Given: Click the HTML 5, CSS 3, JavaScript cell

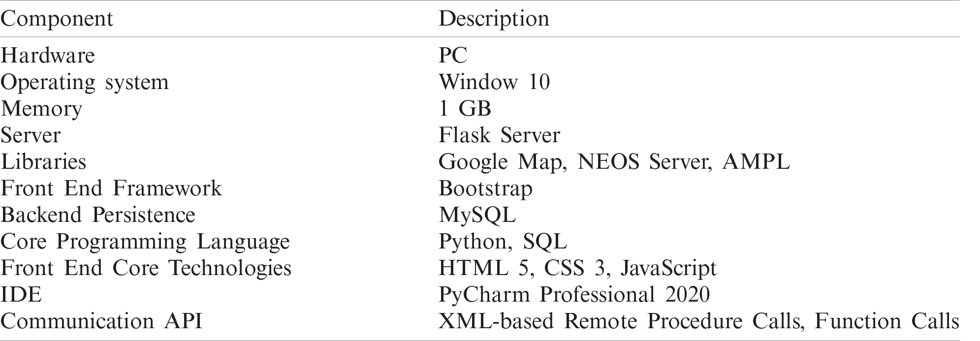Looking at the screenshot, I should point(577,268).
